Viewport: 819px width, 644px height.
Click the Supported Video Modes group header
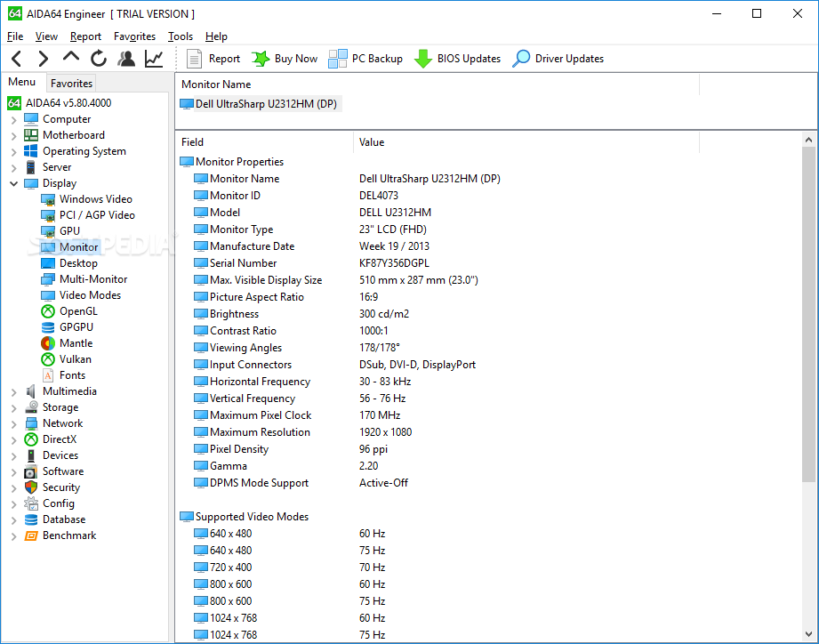point(244,517)
